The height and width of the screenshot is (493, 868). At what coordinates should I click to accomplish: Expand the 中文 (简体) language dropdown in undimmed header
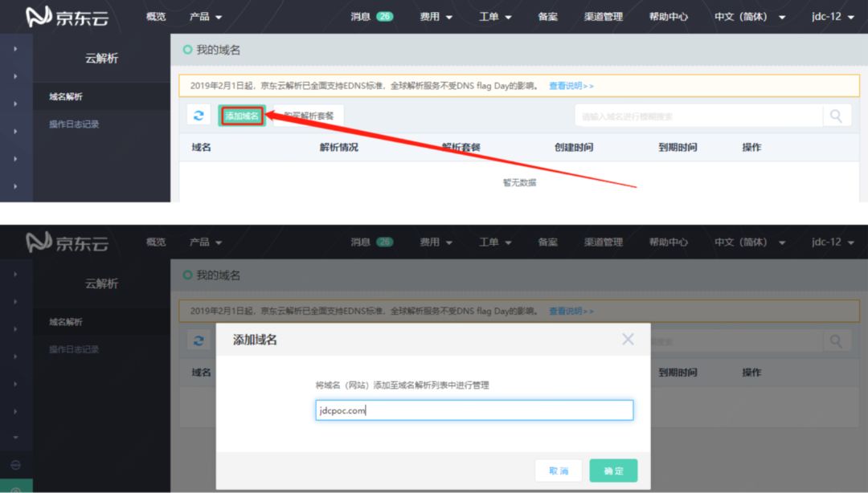pos(750,17)
